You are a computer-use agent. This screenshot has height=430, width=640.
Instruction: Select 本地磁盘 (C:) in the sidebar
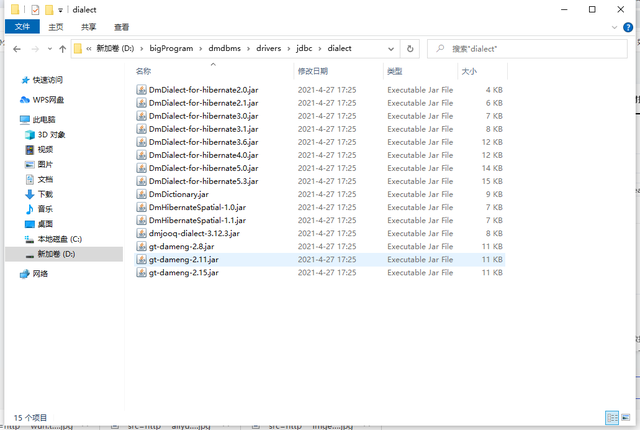pos(60,239)
